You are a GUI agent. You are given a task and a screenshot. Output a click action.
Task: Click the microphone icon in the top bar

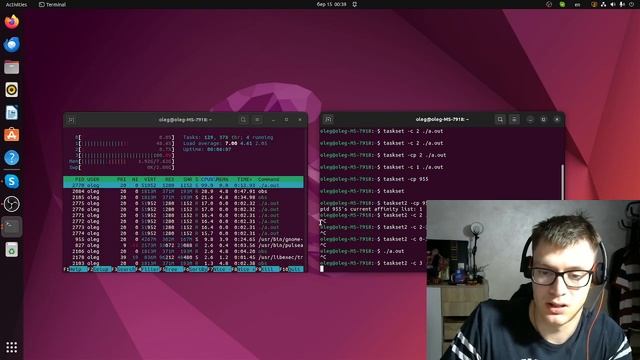tap(622, 4)
